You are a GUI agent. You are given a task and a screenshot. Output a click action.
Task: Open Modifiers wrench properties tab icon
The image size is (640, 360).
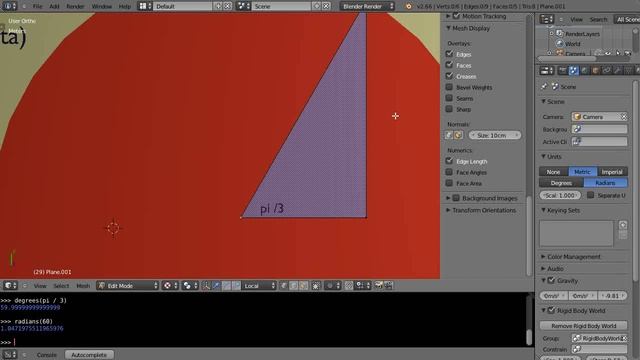[618, 71]
